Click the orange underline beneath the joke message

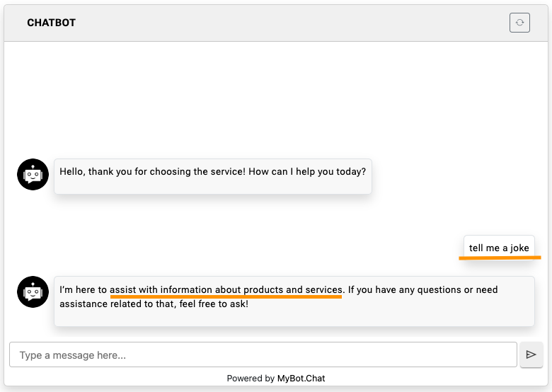point(499,258)
